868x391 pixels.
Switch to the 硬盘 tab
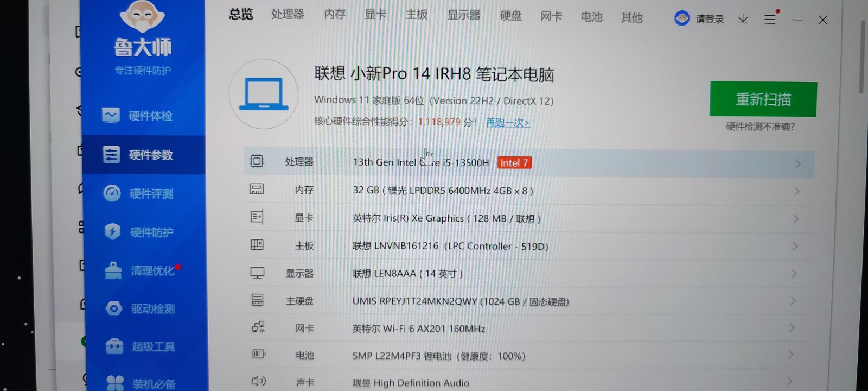tap(510, 16)
